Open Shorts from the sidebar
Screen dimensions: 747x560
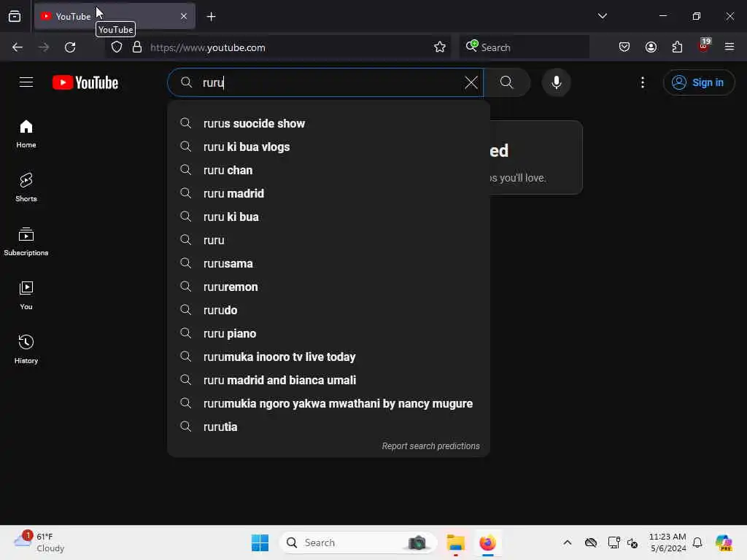coord(26,187)
